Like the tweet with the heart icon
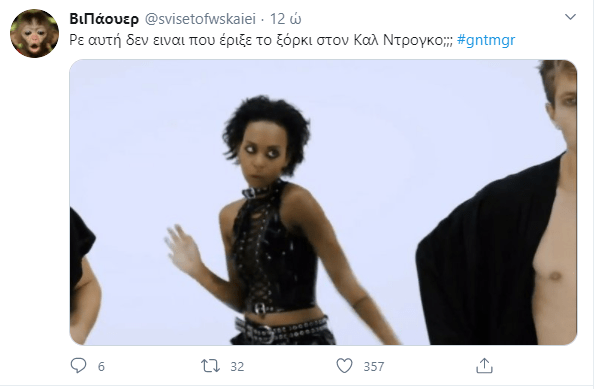The image size is (595, 389). pos(345,366)
